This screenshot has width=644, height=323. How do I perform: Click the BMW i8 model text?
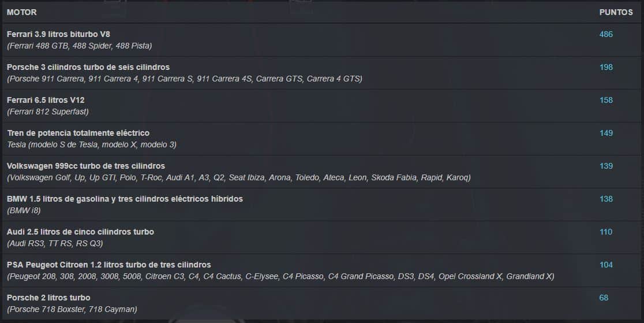tap(24, 210)
